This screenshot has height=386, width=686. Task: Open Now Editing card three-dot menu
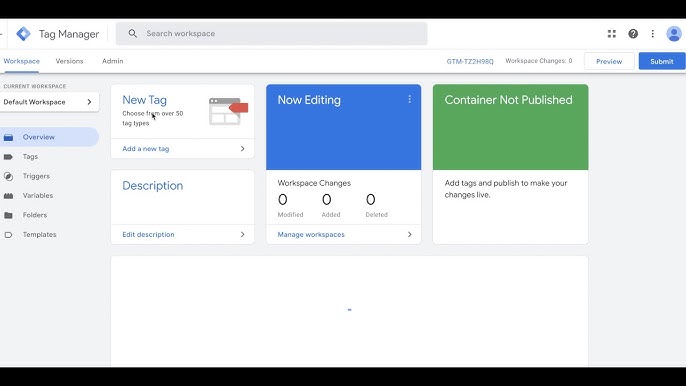[x=410, y=99]
